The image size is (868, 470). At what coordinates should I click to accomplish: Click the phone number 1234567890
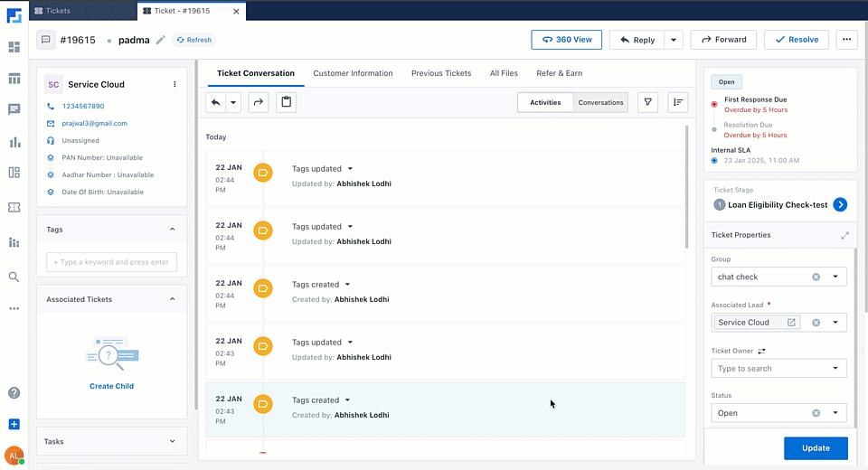tap(83, 107)
